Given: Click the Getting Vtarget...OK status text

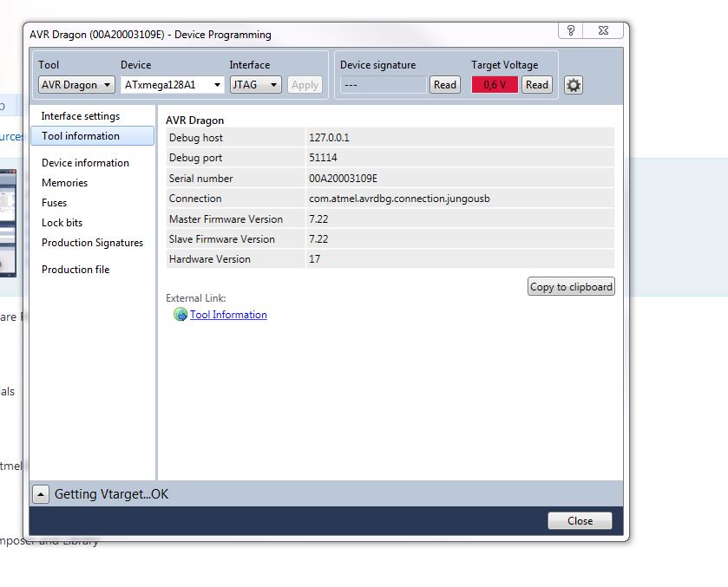Looking at the screenshot, I should click(111, 494).
